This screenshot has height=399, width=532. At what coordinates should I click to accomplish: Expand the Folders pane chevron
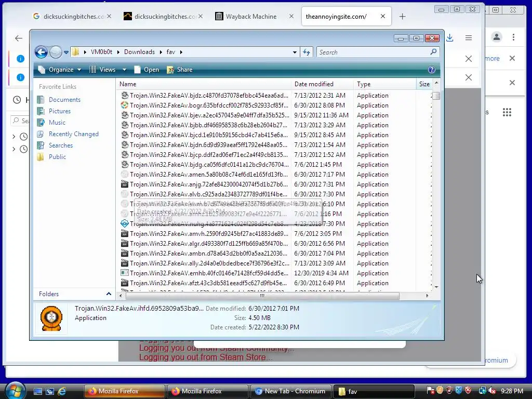coord(109,294)
